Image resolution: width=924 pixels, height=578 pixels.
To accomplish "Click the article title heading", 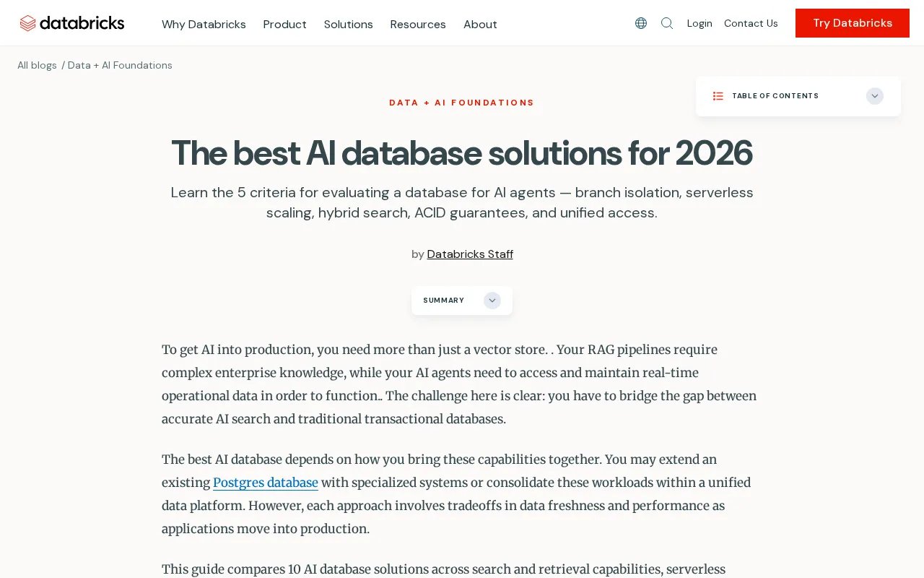I will 462,153.
